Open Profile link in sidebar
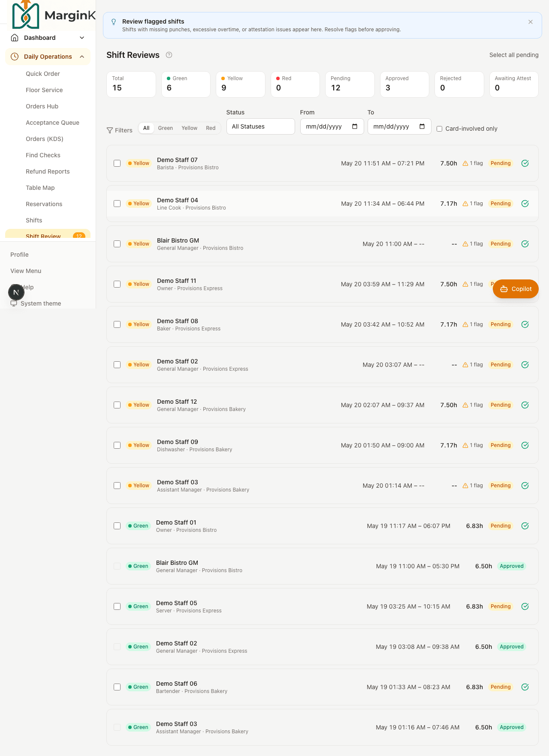Viewport: 549px width, 756px height. 19,255
